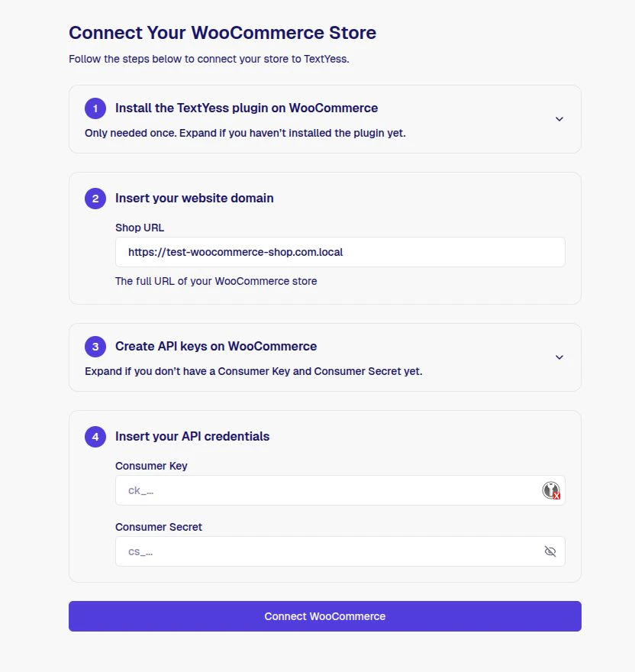Click the chevron on the API keys card

point(559,357)
